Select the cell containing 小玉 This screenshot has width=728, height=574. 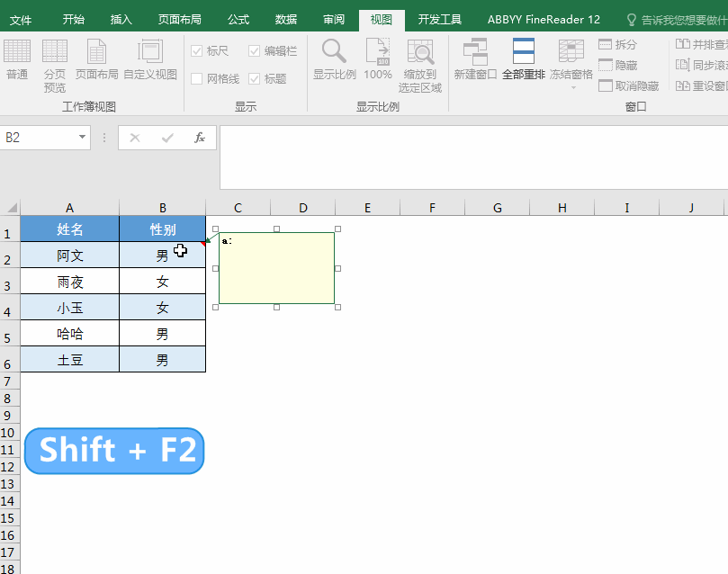tap(69, 307)
